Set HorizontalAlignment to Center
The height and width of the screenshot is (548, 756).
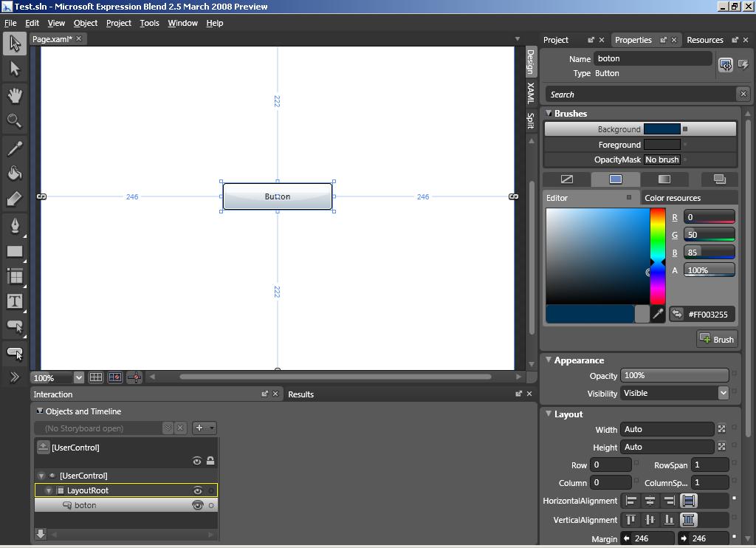650,501
